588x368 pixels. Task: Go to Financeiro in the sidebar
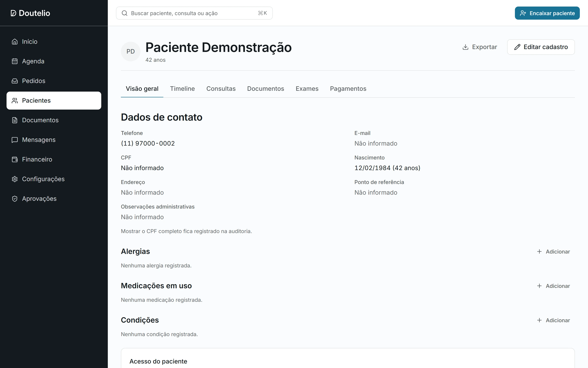pyautogui.click(x=54, y=159)
